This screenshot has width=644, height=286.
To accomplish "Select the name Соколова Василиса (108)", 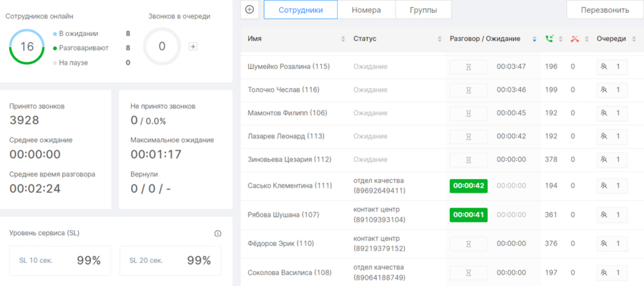I will [x=290, y=272].
